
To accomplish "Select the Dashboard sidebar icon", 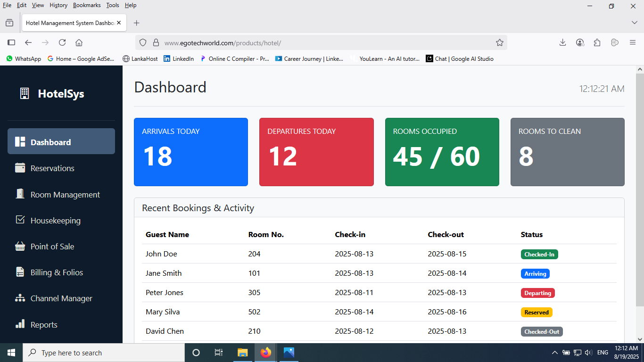I will tap(20, 141).
